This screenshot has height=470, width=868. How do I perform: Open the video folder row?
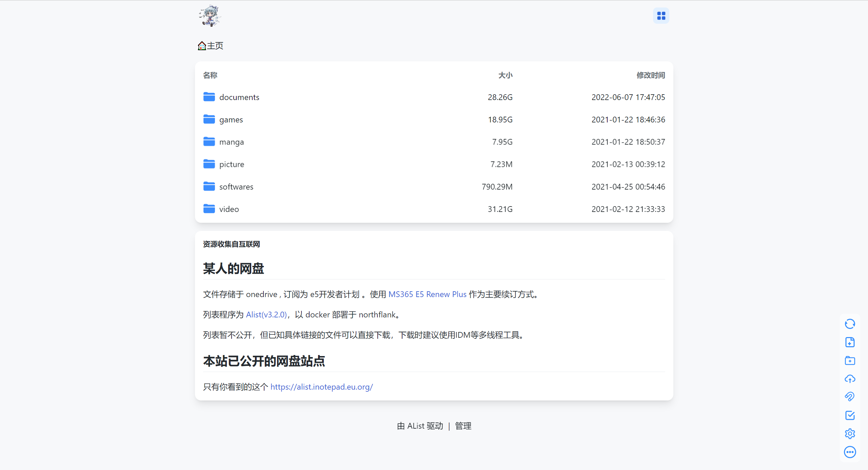229,209
